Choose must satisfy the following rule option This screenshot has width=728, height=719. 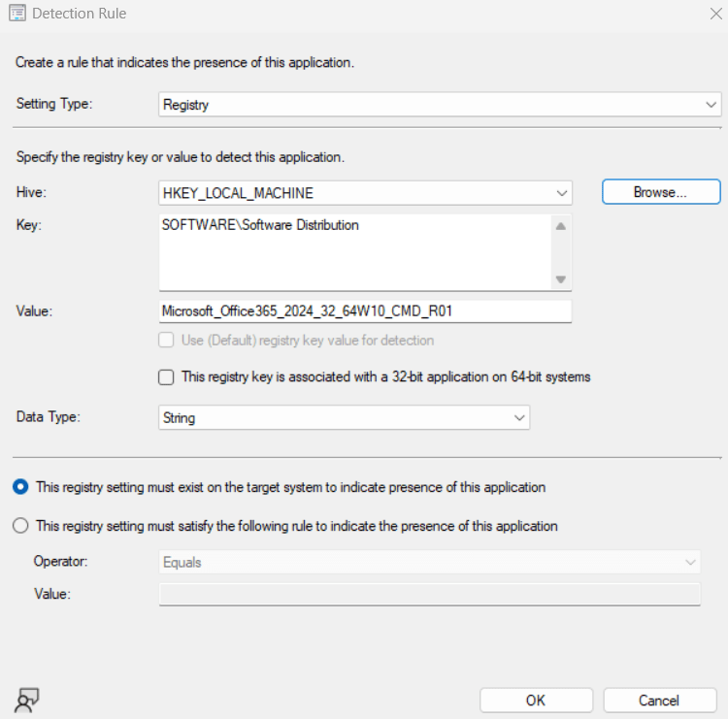21,526
